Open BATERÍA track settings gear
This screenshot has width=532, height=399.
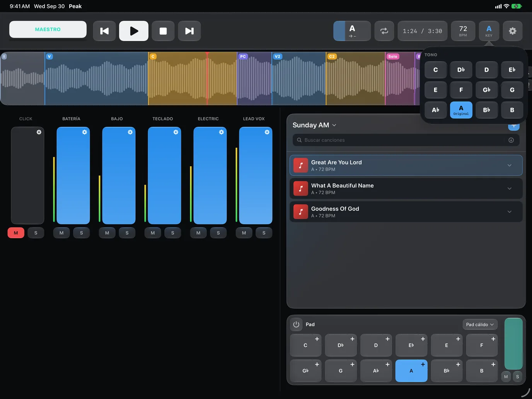click(85, 132)
